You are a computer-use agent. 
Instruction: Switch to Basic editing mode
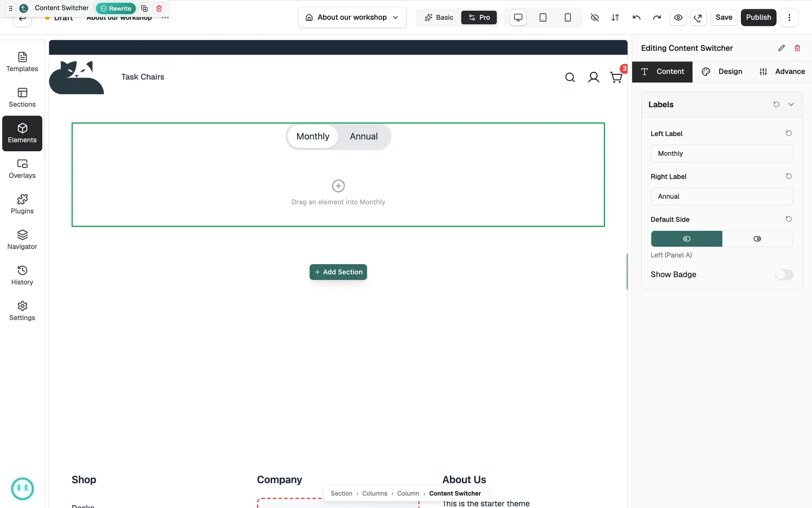[x=439, y=17]
